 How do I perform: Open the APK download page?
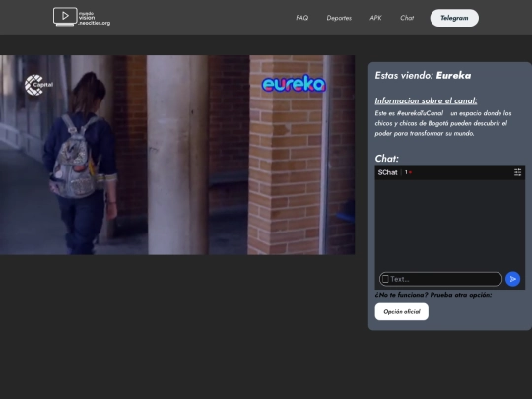point(375,18)
